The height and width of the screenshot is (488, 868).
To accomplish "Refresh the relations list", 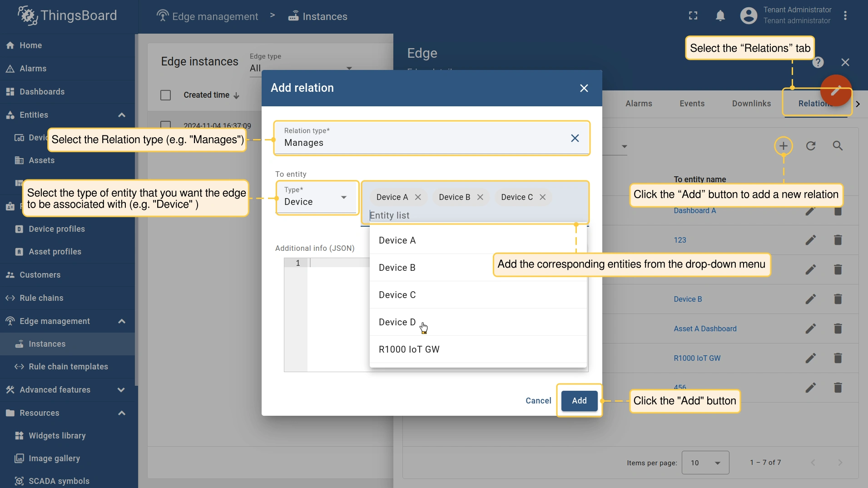I will (x=810, y=146).
